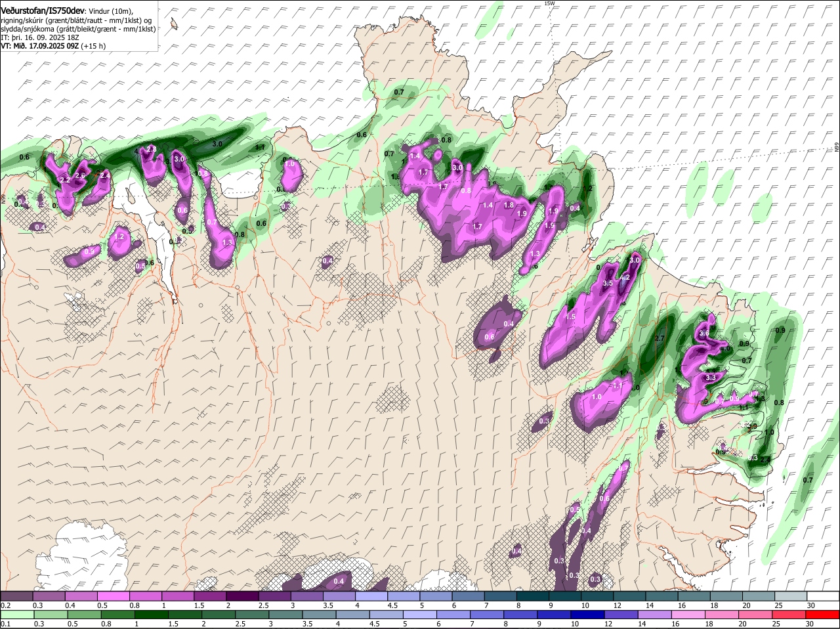Click the 2.7 precipitation value in the east
Screen dimensions: 840x629
pos(660,338)
